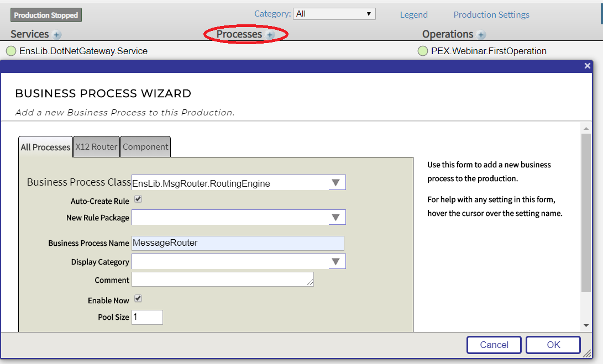Close the Business Process Wizard dialog
603x364 pixels.
588,66
